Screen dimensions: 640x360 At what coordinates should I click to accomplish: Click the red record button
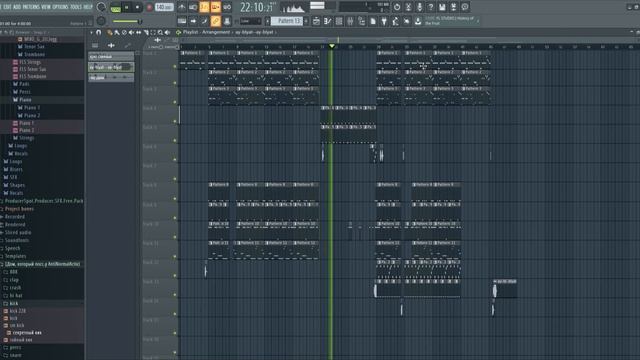pyautogui.click(x=149, y=7)
